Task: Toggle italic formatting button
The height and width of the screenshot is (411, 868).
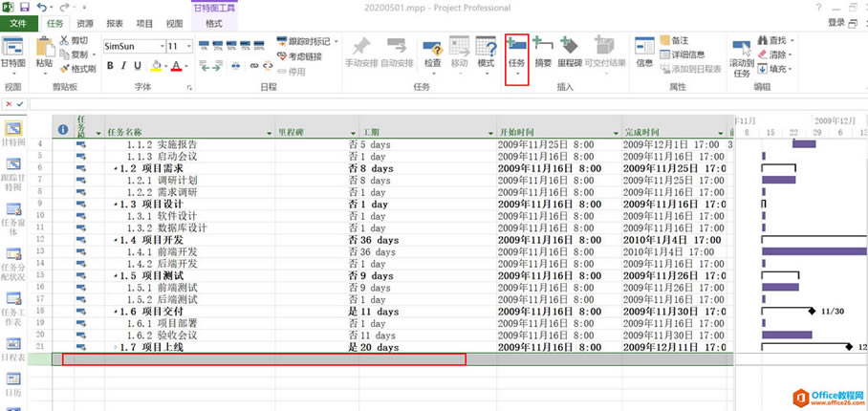Action: (124, 66)
